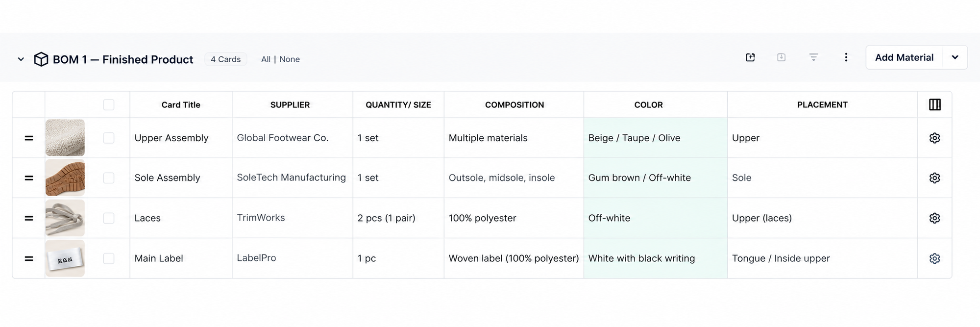Open the Upper Assembly fabric thumbnail
The height and width of the screenshot is (327, 980).
pyautogui.click(x=65, y=138)
